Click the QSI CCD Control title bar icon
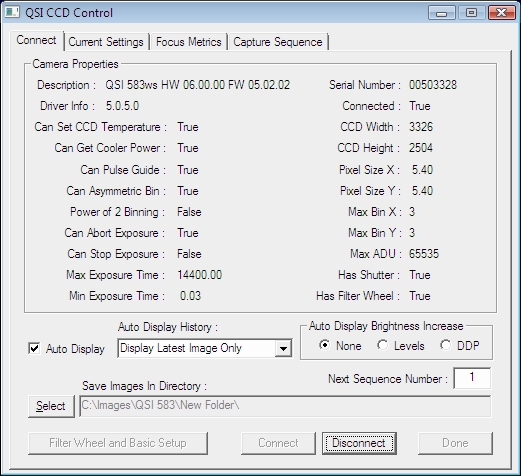The width and height of the screenshot is (521, 476). (x=13, y=12)
